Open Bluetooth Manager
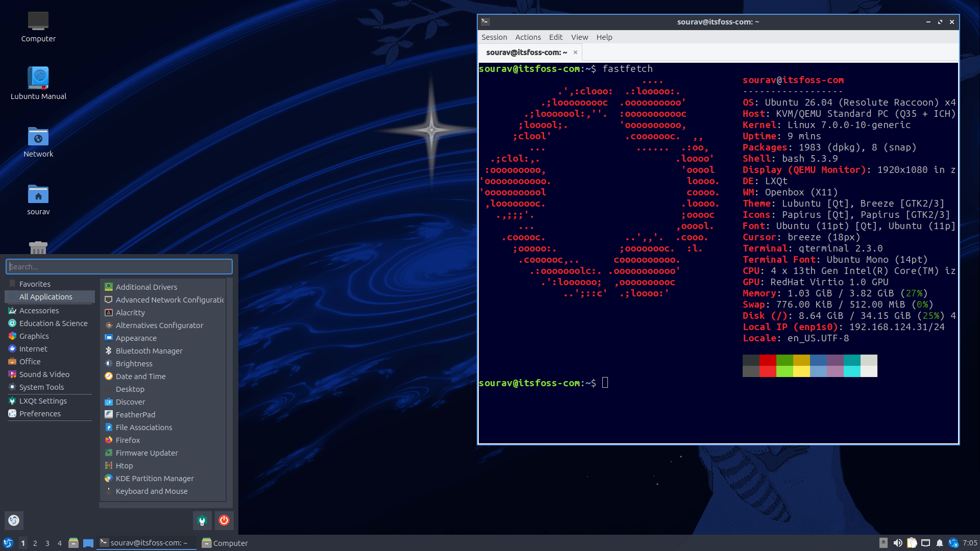This screenshot has width=980, height=551. pos(148,350)
